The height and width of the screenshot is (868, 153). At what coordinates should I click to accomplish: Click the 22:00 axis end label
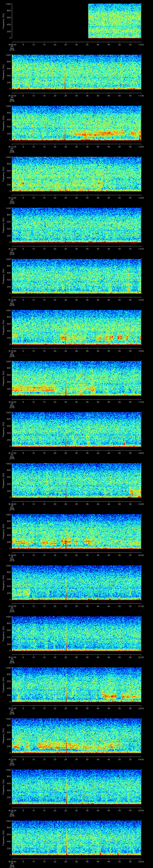141,657
